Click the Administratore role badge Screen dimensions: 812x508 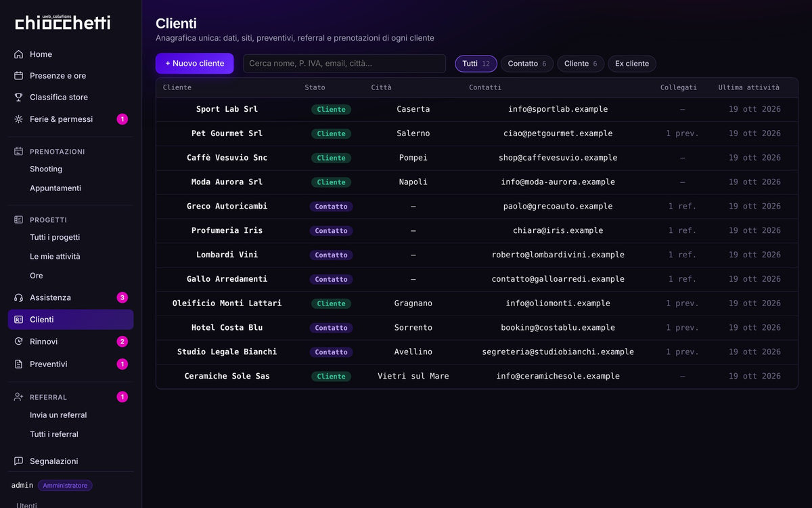click(x=65, y=486)
